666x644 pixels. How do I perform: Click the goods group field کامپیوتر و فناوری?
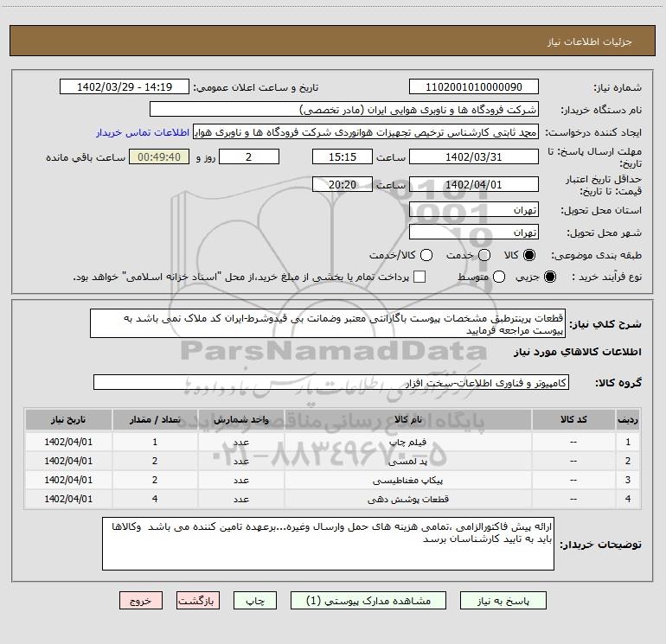tap(331, 382)
